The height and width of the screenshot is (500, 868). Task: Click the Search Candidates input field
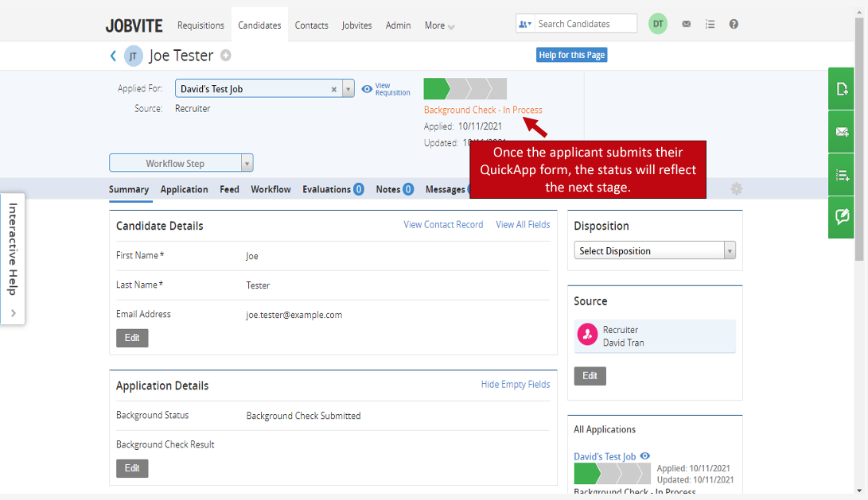(585, 24)
